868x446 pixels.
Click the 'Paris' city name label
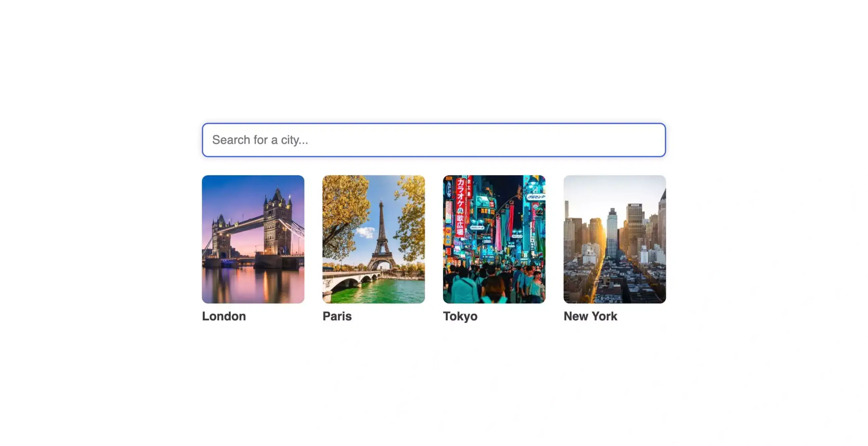click(337, 316)
